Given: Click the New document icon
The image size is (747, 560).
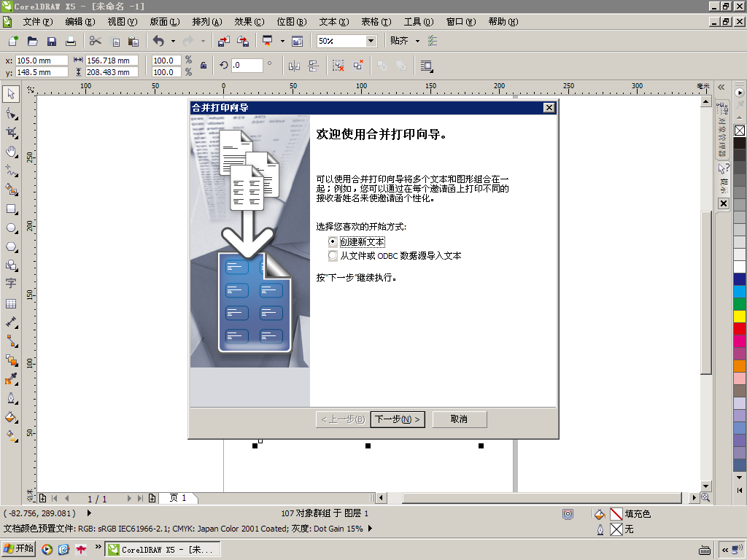Looking at the screenshot, I should pyautogui.click(x=13, y=41).
